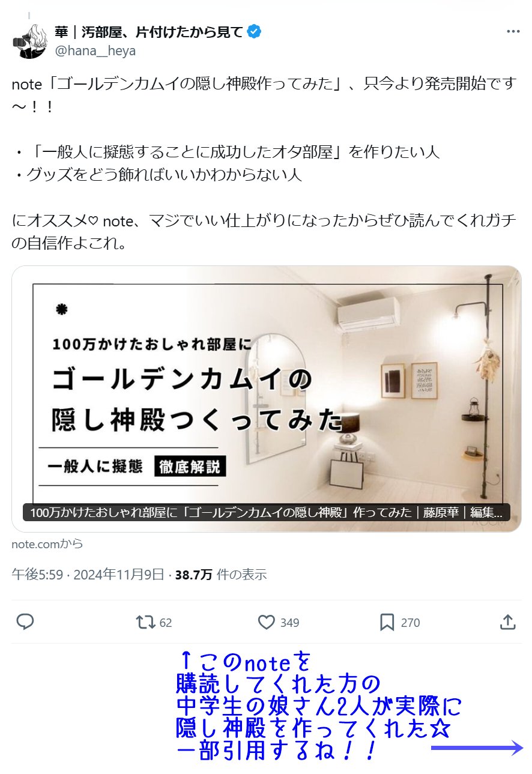Click the 270 bookmarks count
This screenshot has width=532, height=774.
coord(410,623)
